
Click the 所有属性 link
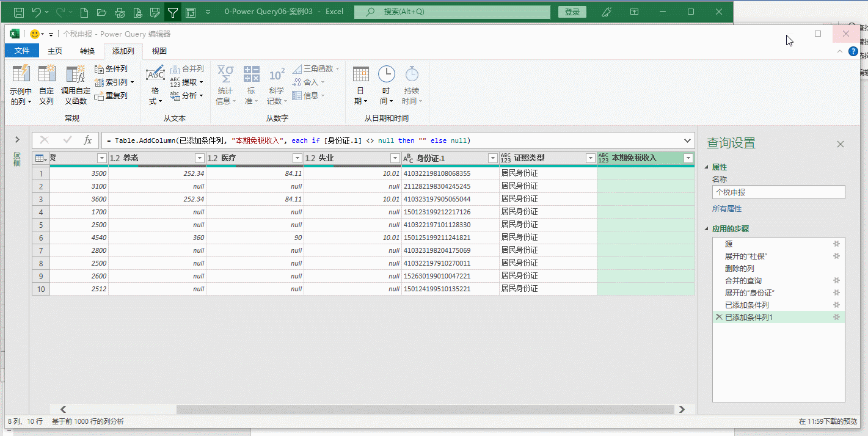tap(727, 209)
